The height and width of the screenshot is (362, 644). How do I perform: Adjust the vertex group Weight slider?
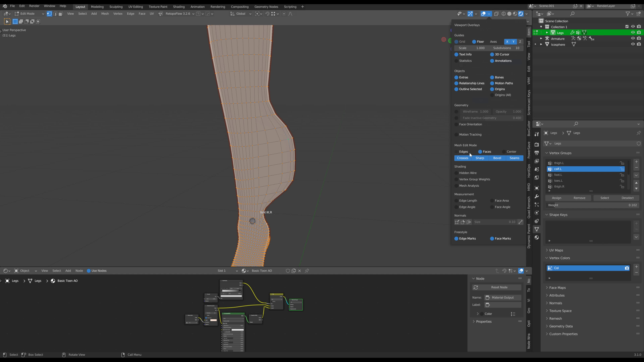(x=592, y=205)
